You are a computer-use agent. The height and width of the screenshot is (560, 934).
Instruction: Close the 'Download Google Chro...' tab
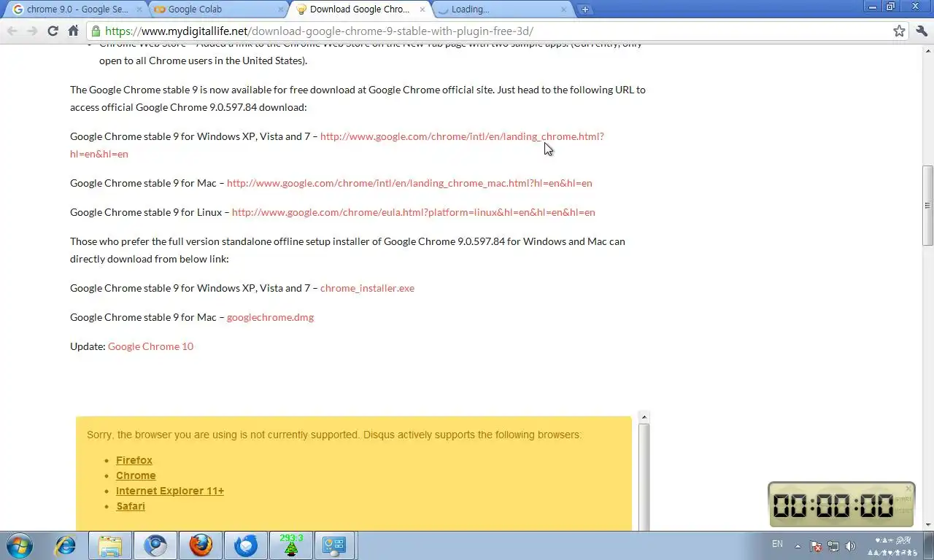click(x=422, y=9)
